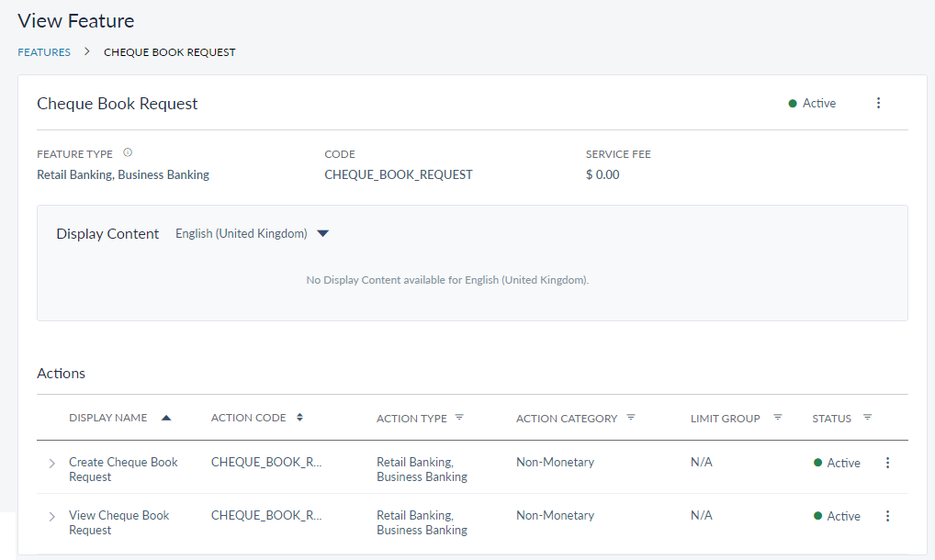935x560 pixels.
Task: Open the English (United Kingdom) language dropdown
Action: [x=322, y=233]
